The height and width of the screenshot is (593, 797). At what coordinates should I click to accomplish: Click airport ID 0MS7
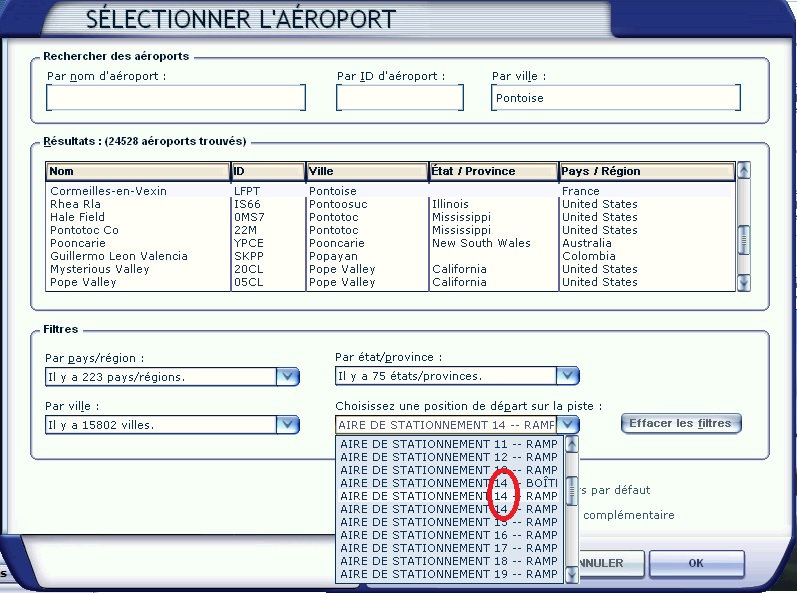249,217
